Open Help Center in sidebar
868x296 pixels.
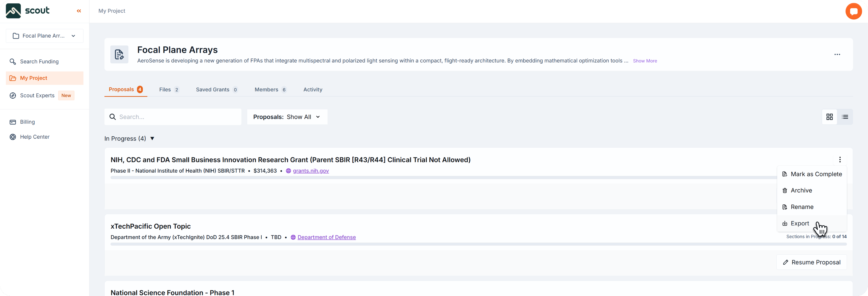(x=34, y=137)
